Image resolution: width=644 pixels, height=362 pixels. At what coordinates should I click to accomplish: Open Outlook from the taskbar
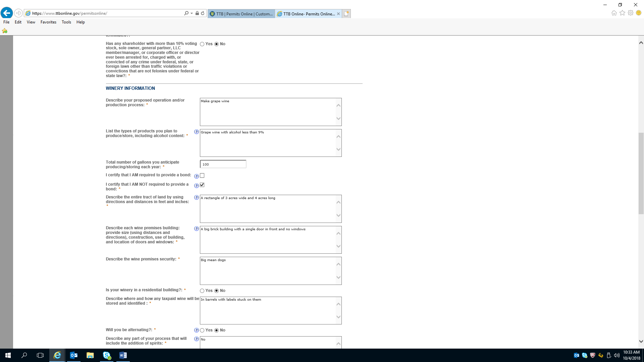73,355
